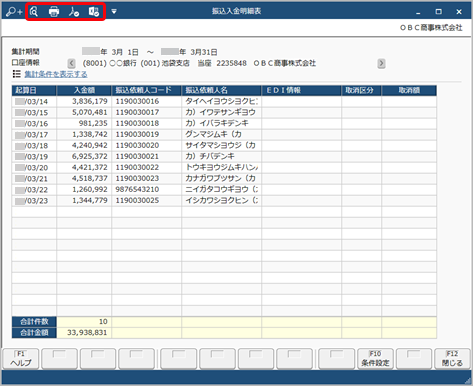Click the 合計金額 value 33,938,831
The image size is (473, 386).
click(84, 333)
